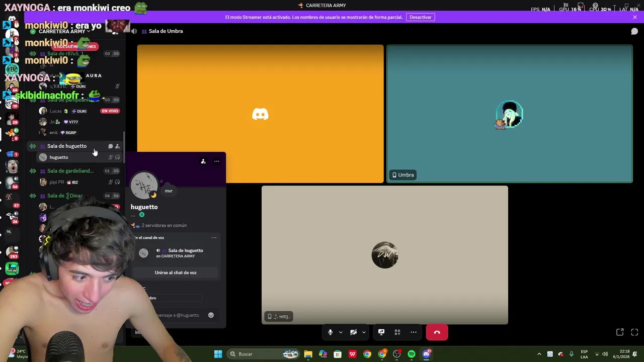Open activities launcher icon
This screenshot has width=644, height=362.
pos(397,332)
